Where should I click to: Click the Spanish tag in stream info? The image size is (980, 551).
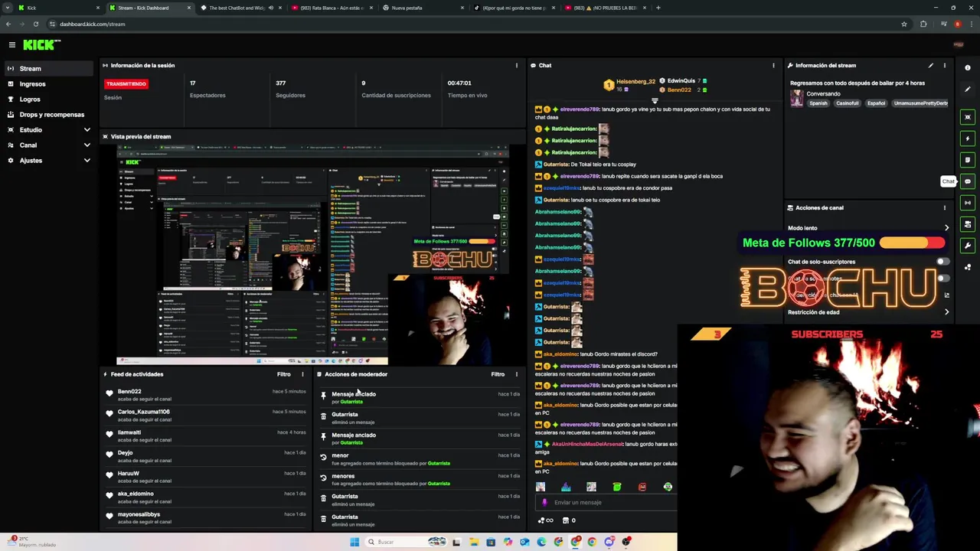point(818,103)
